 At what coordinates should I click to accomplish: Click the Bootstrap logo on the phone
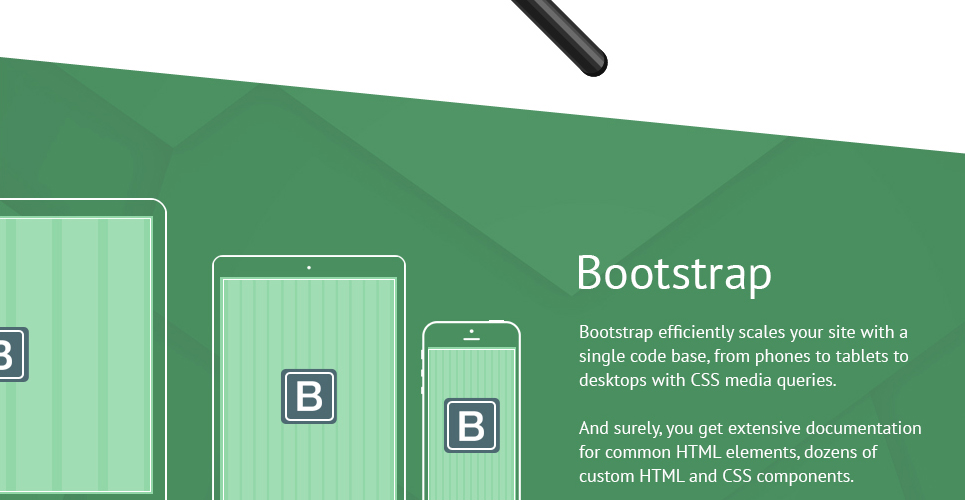(472, 425)
